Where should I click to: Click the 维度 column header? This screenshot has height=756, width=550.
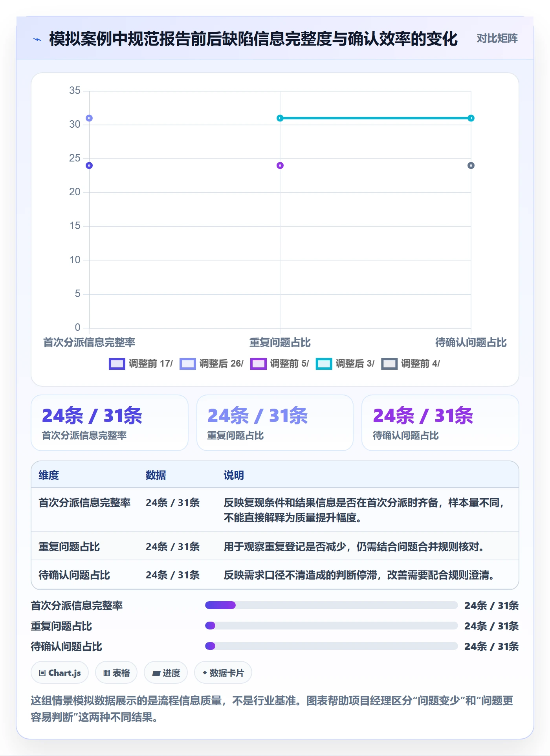click(49, 475)
